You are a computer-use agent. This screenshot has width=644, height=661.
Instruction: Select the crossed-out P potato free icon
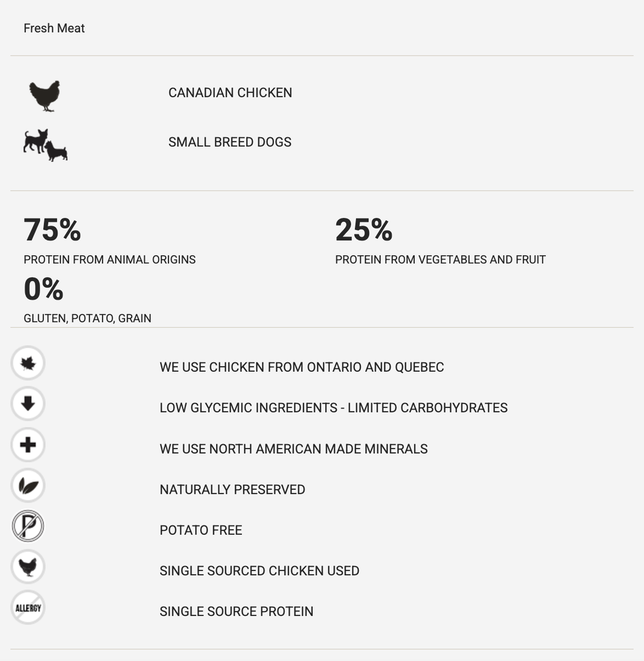click(x=28, y=526)
